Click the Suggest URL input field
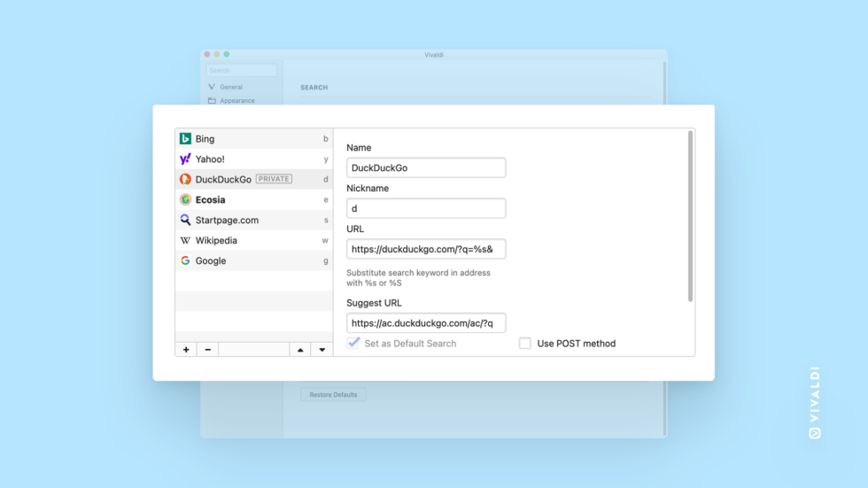The image size is (868, 488). [x=426, y=323]
